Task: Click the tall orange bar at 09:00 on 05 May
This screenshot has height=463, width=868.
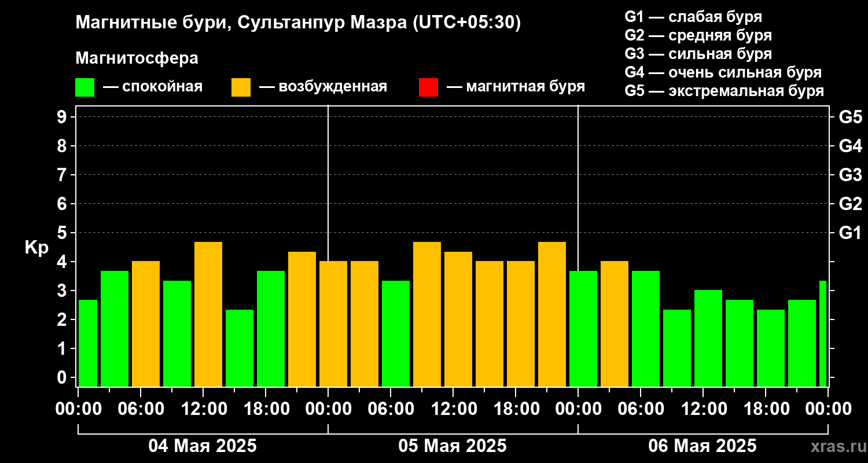Action: tap(427, 314)
